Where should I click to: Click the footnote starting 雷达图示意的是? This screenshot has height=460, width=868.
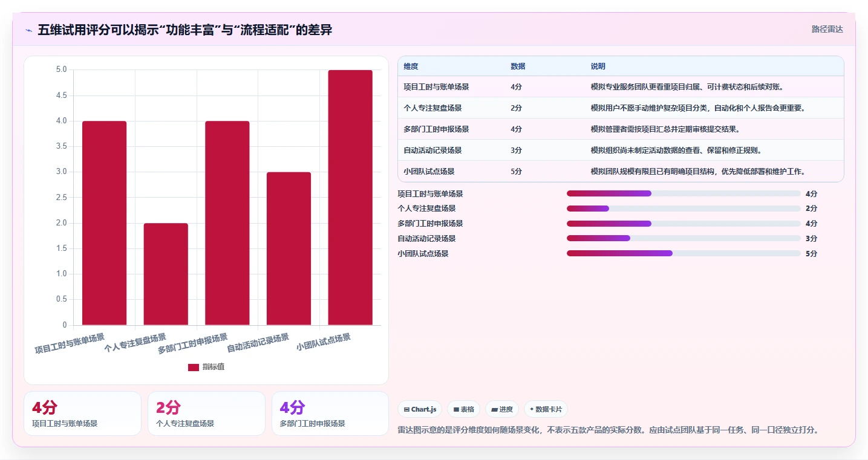click(609, 430)
